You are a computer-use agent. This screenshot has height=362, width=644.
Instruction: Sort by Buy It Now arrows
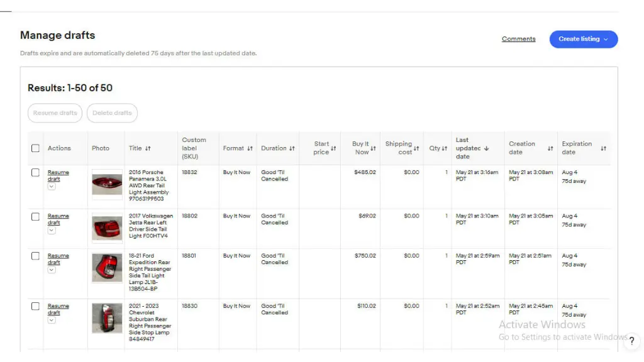(x=373, y=148)
